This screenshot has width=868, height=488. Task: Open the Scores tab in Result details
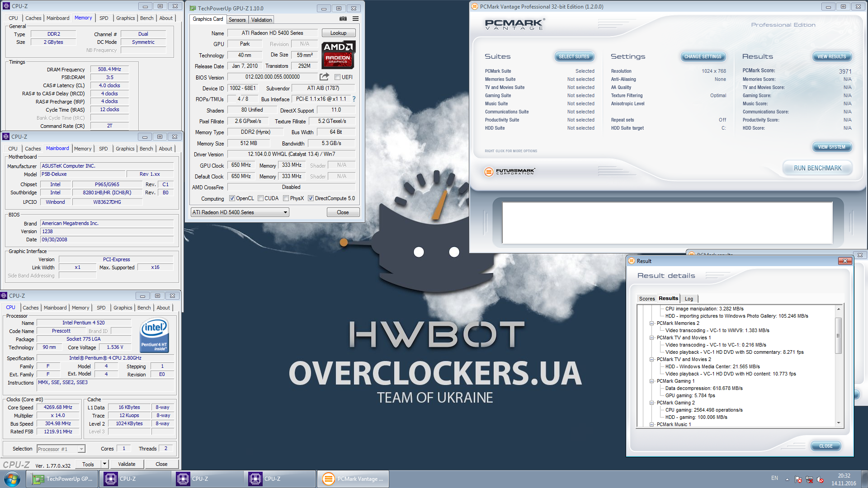[646, 299]
